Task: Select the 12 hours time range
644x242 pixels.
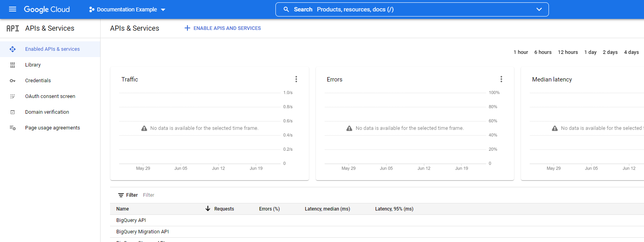Action: [568, 52]
